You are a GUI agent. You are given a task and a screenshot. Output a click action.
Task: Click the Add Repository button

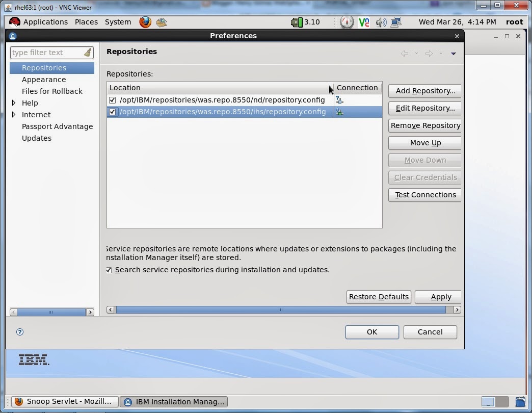click(x=424, y=91)
